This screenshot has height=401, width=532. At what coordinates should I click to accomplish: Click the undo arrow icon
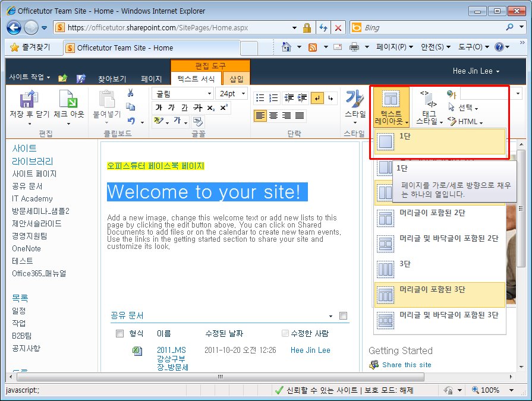131,121
